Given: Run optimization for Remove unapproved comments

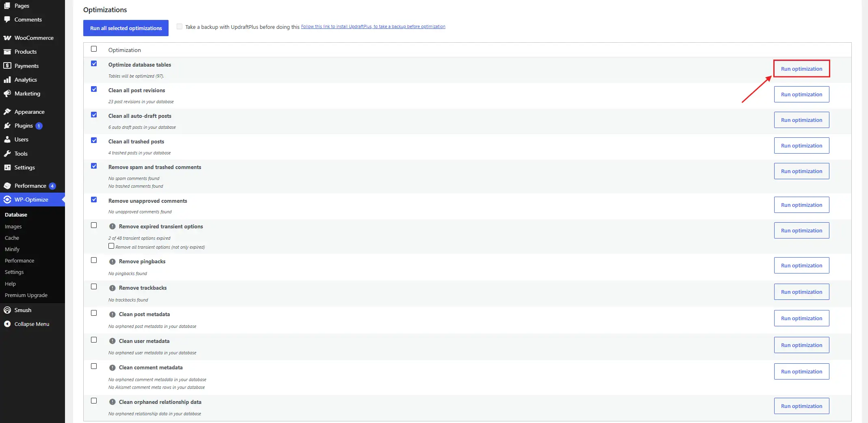Looking at the screenshot, I should point(801,205).
